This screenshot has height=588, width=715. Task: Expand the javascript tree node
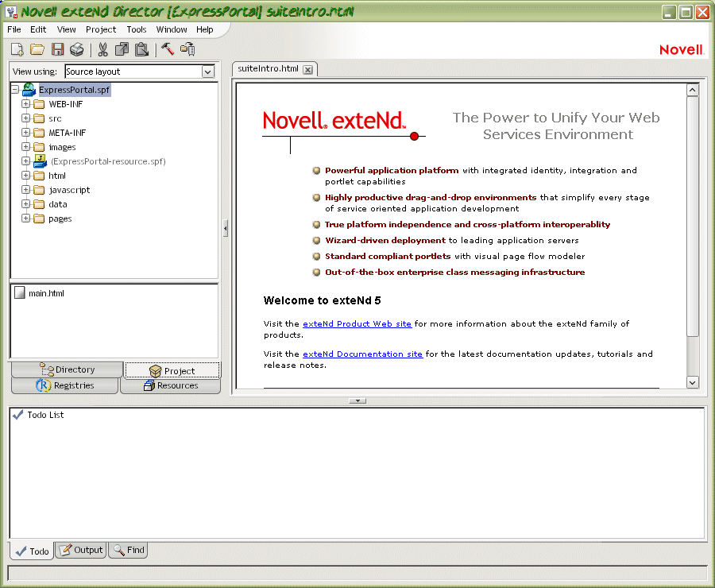pyautogui.click(x=26, y=190)
